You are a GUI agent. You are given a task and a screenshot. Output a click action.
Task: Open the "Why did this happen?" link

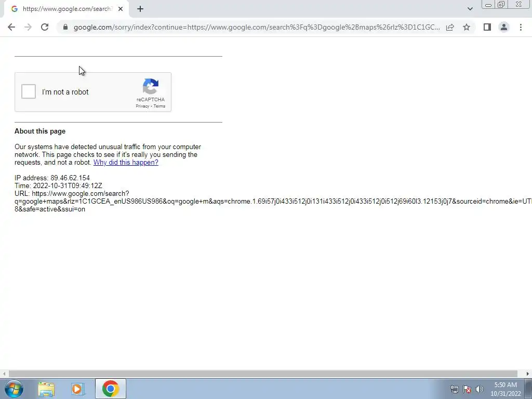coord(126,162)
